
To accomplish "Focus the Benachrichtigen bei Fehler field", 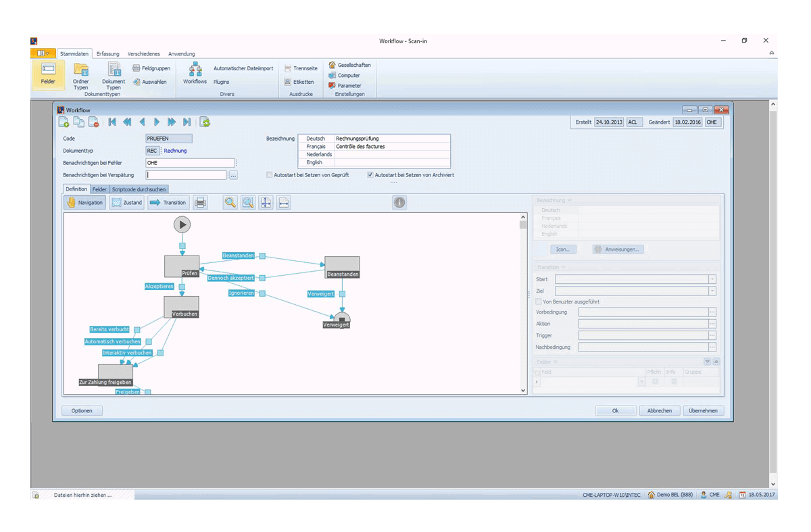I will [190, 163].
